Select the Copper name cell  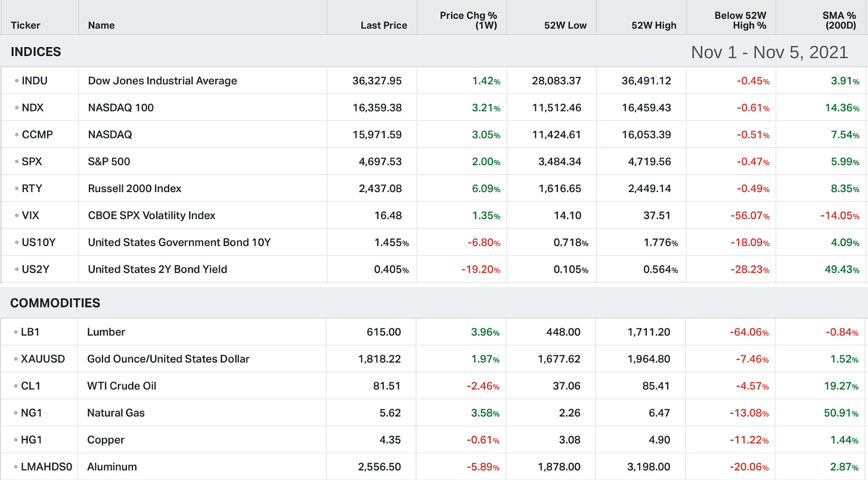pos(106,439)
